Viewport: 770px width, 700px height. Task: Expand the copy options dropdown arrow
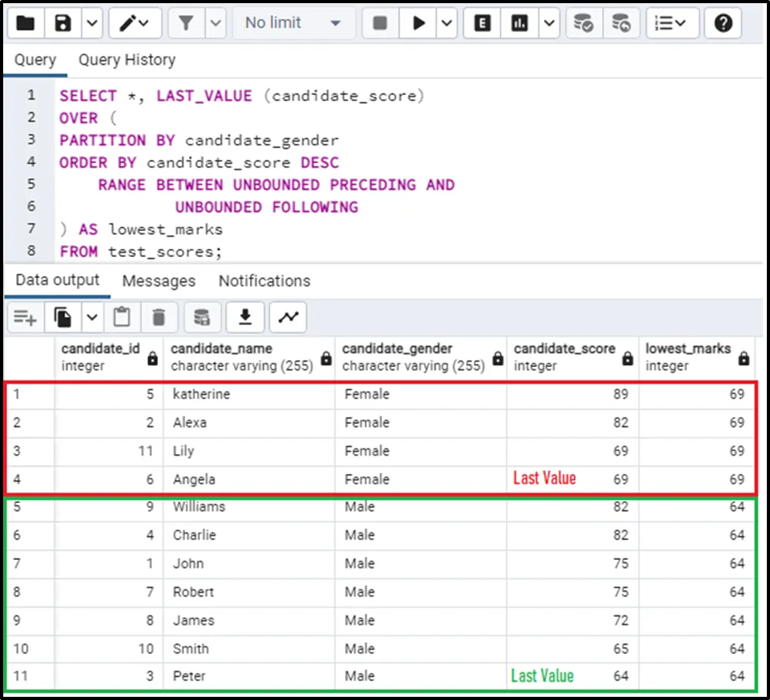tap(92, 318)
